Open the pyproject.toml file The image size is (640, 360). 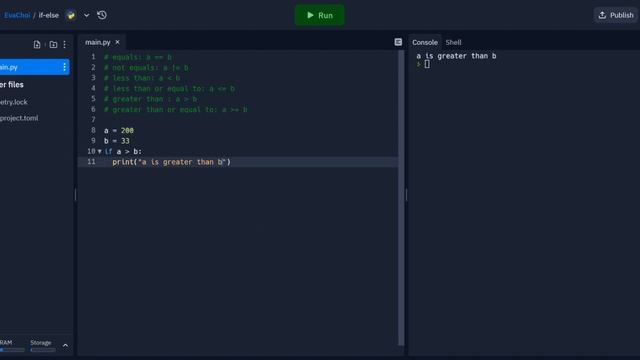(x=19, y=118)
